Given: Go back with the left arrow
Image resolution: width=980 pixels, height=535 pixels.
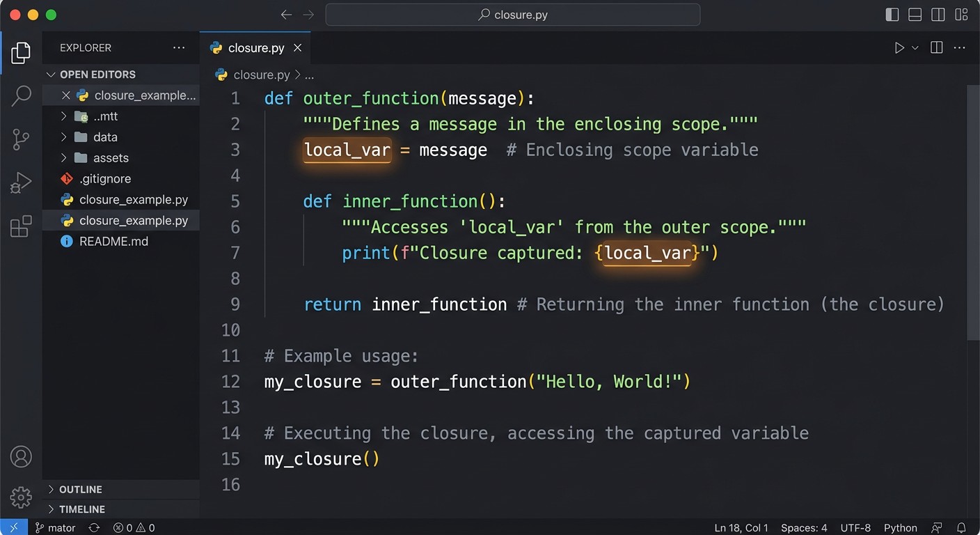Looking at the screenshot, I should click(x=286, y=15).
